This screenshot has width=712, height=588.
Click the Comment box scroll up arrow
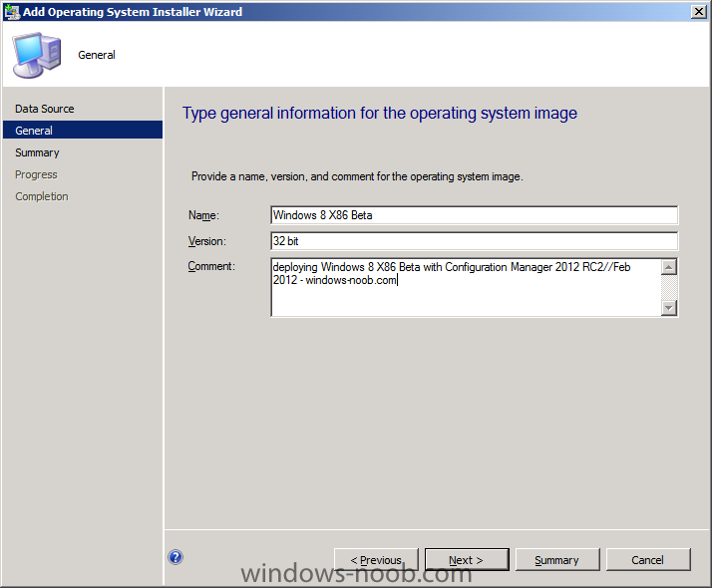click(669, 267)
